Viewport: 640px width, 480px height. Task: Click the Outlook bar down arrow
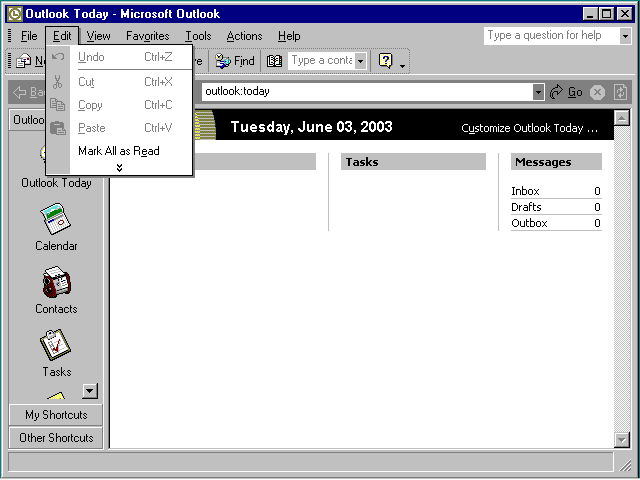point(90,391)
